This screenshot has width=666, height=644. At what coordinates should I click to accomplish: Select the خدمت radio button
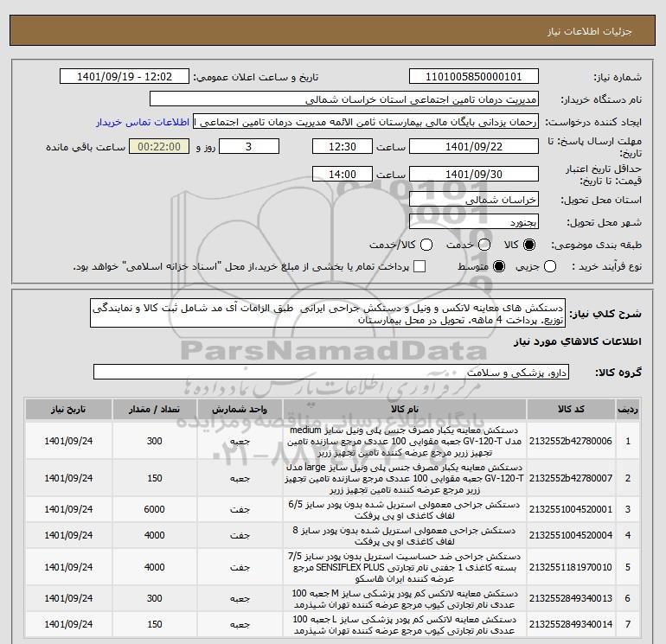click(x=484, y=245)
